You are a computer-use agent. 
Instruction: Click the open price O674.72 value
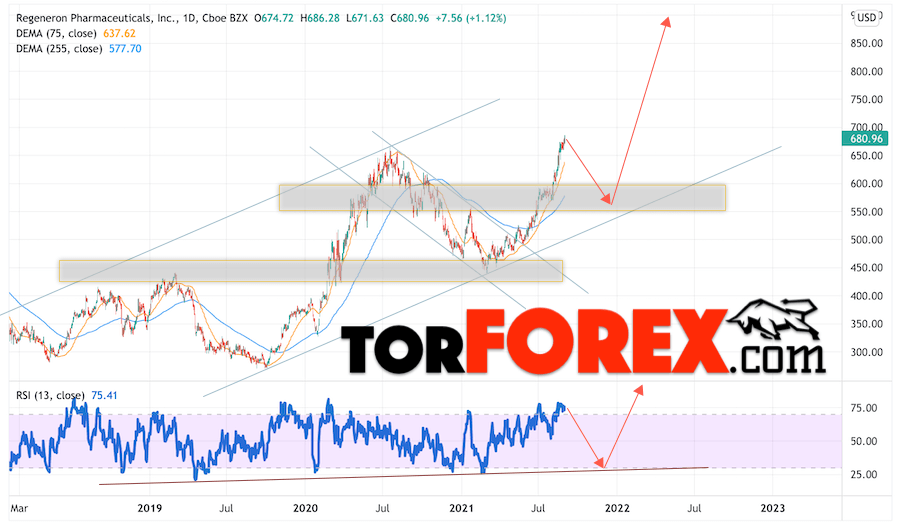(x=274, y=18)
